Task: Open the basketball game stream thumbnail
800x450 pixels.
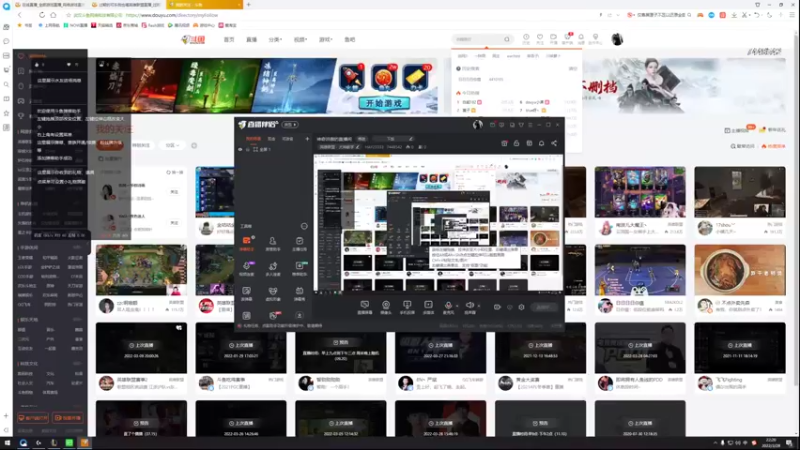Action: point(640,270)
